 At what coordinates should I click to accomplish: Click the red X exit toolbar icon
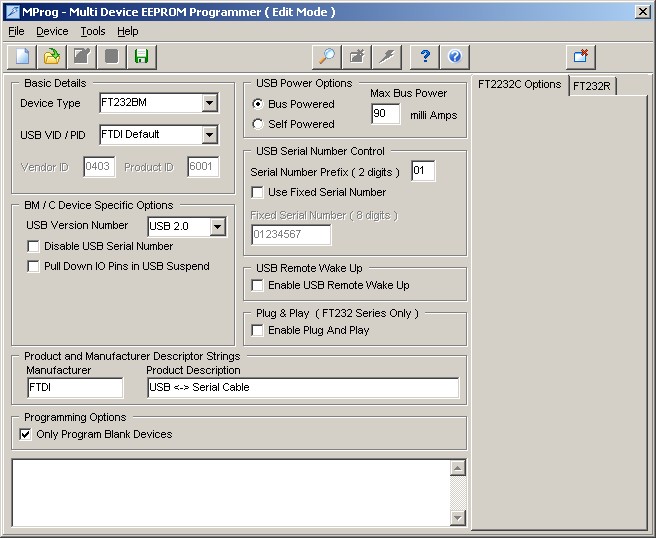click(x=581, y=57)
